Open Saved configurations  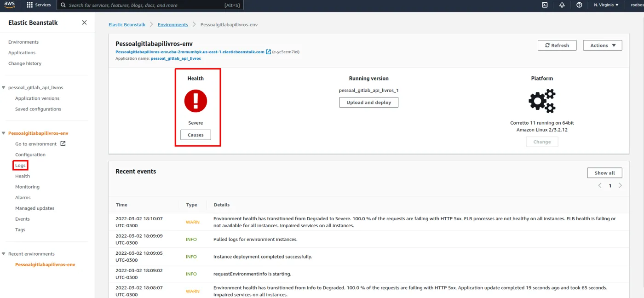[38, 109]
